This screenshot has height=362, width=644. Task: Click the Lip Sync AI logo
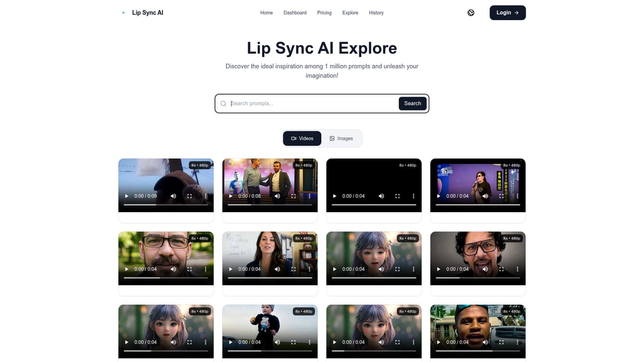point(142,13)
